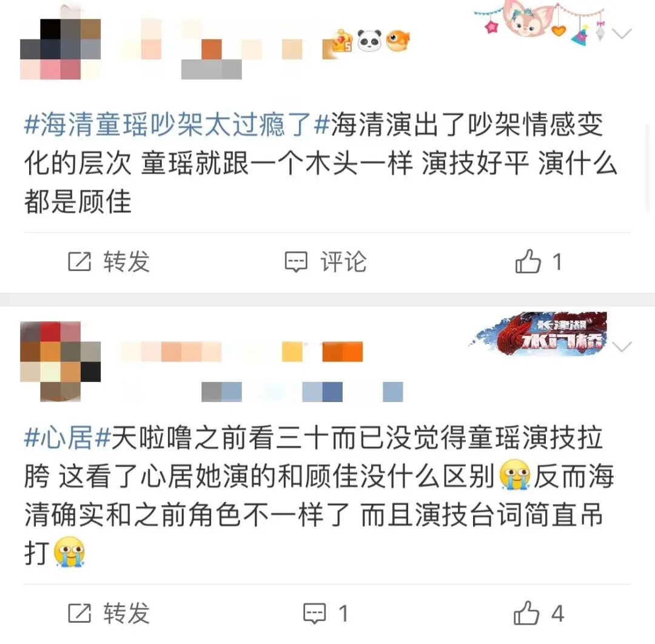The height and width of the screenshot is (644, 655).
Task: Click 转发 label on the second post
Action: click(127, 614)
